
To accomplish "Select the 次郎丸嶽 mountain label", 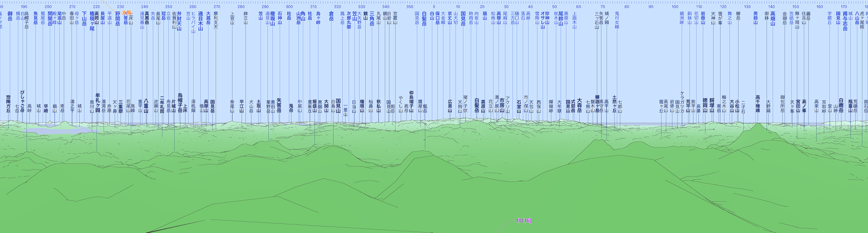I will pos(349,20).
